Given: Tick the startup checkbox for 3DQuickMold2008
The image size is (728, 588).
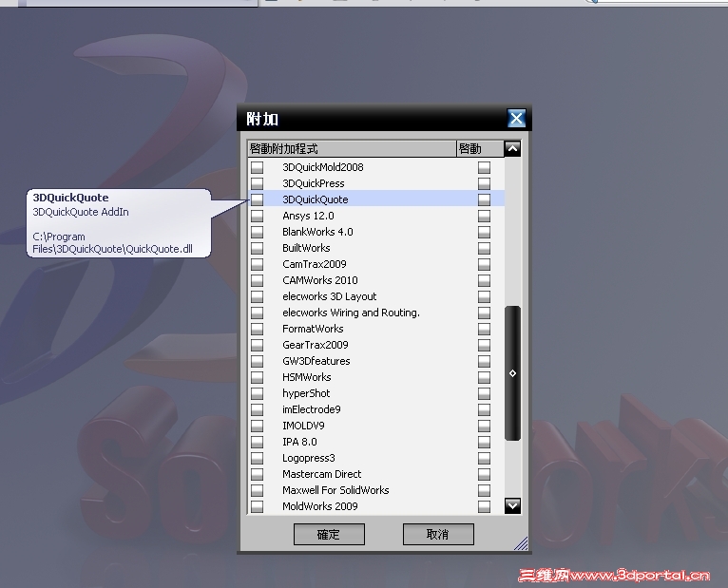Looking at the screenshot, I should pyautogui.click(x=484, y=167).
